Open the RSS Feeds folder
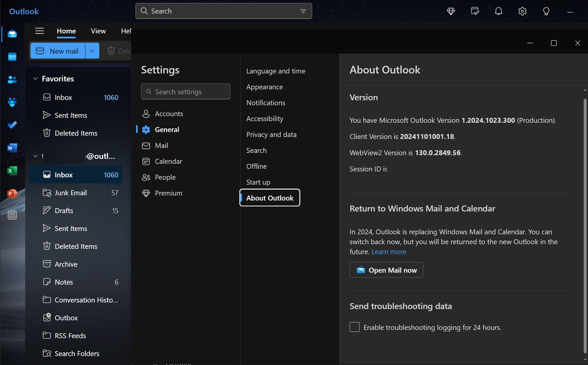The image size is (588, 365). [x=76, y=336]
